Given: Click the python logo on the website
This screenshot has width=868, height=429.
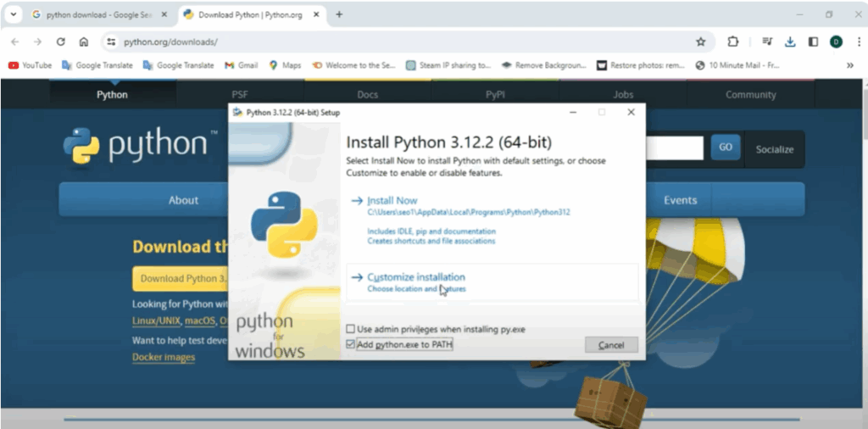Looking at the screenshot, I should tap(140, 146).
